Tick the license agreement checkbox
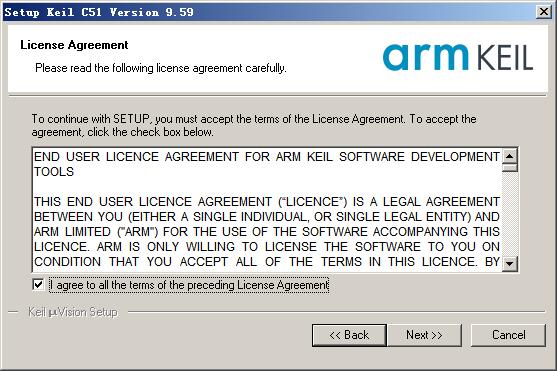The image size is (557, 371). 38,284
